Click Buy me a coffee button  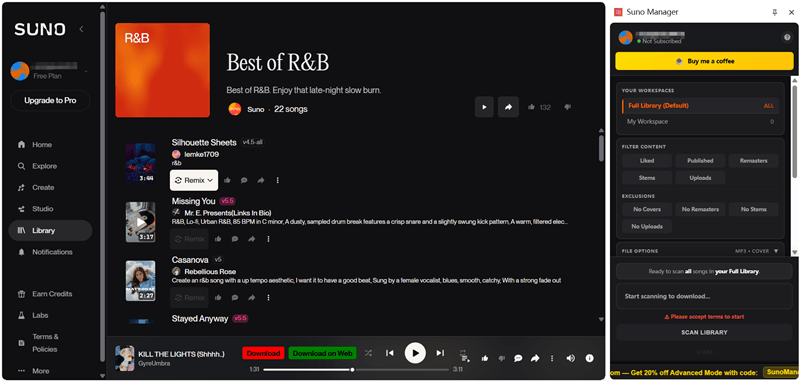point(704,61)
